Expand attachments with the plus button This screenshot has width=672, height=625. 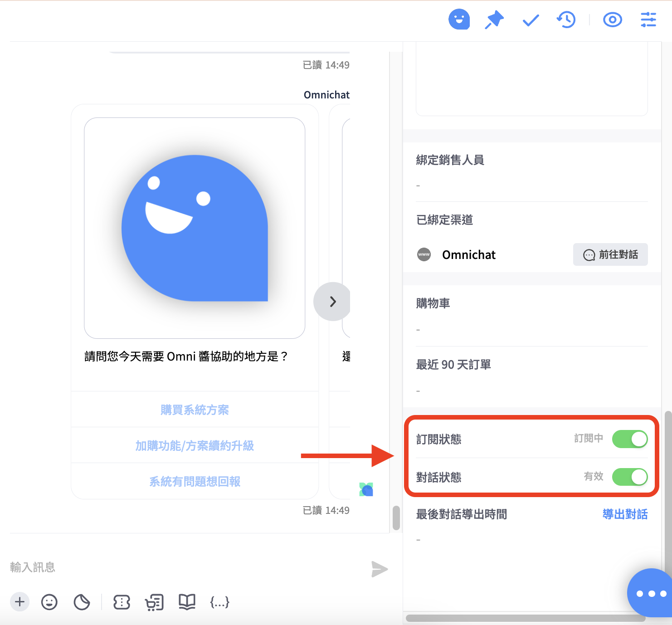(19, 602)
